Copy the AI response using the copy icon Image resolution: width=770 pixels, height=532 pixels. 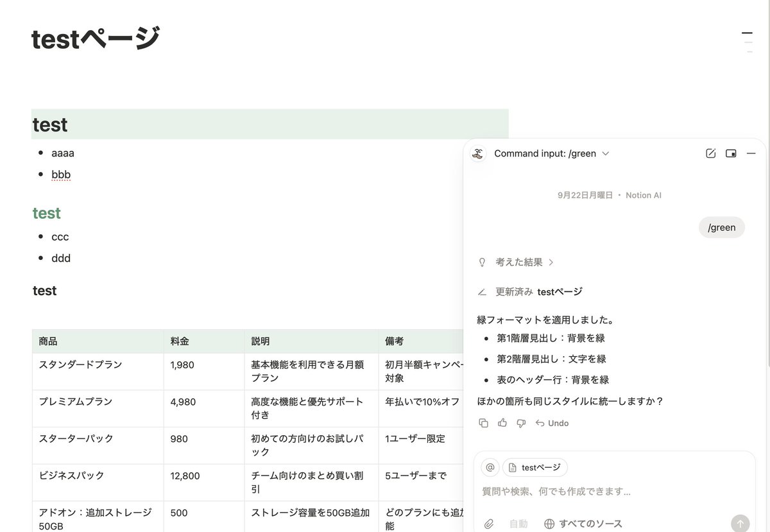pyautogui.click(x=483, y=423)
